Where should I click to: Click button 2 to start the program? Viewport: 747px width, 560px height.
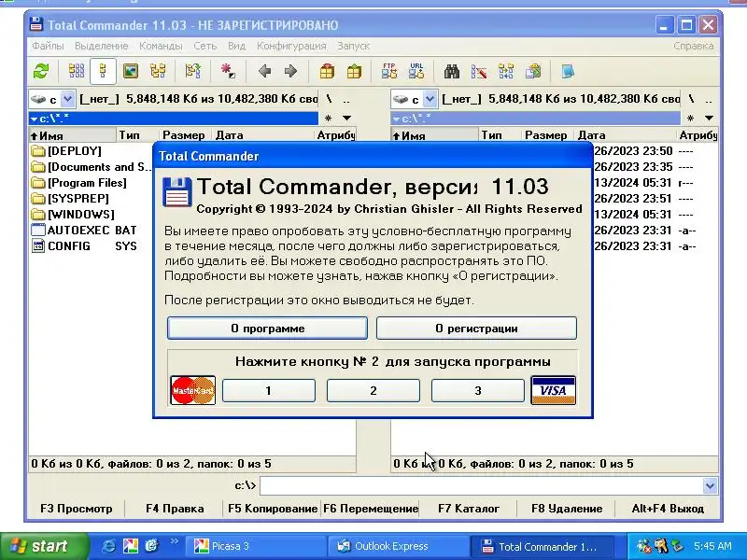pyautogui.click(x=373, y=390)
